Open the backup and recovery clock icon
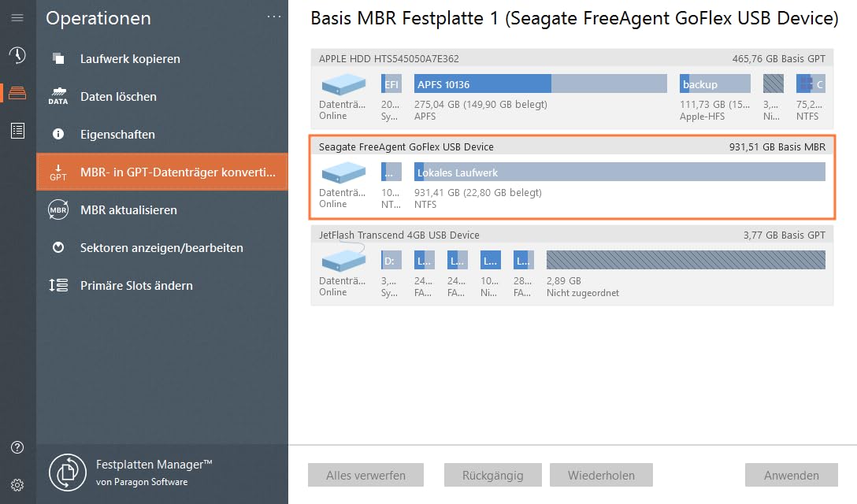The height and width of the screenshot is (504, 857). coord(17,55)
